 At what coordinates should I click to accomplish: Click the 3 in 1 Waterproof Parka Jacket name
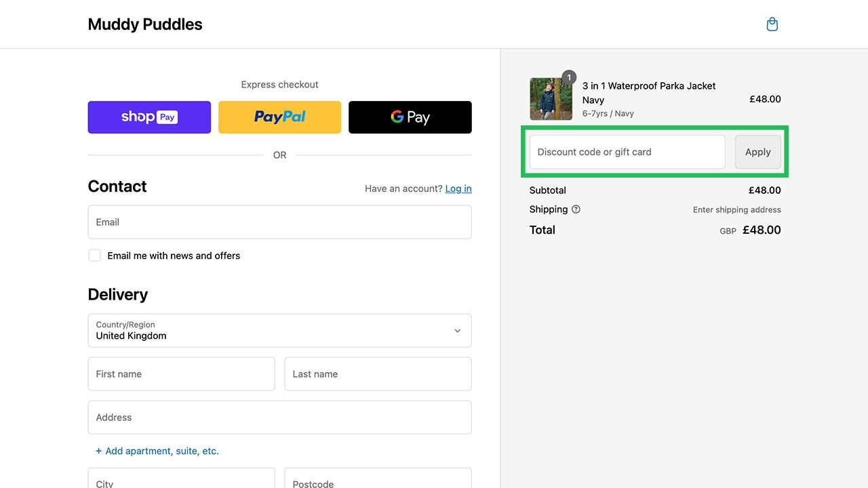649,93
